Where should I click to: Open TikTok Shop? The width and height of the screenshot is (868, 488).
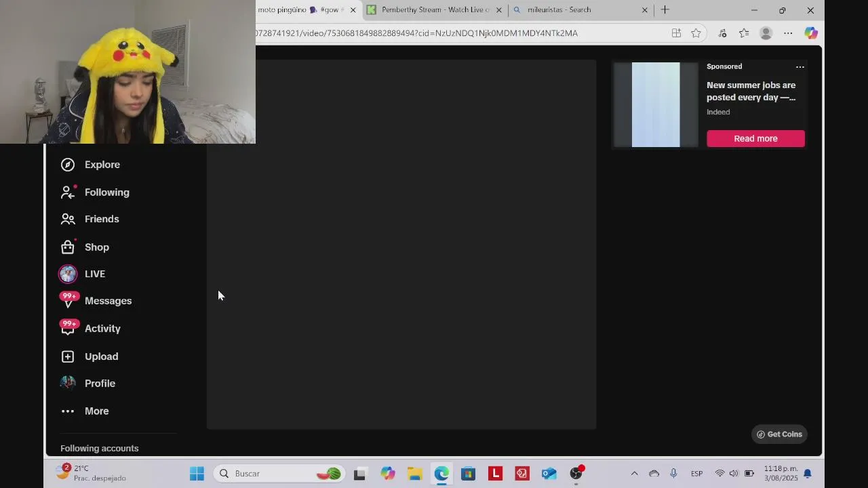85,247
